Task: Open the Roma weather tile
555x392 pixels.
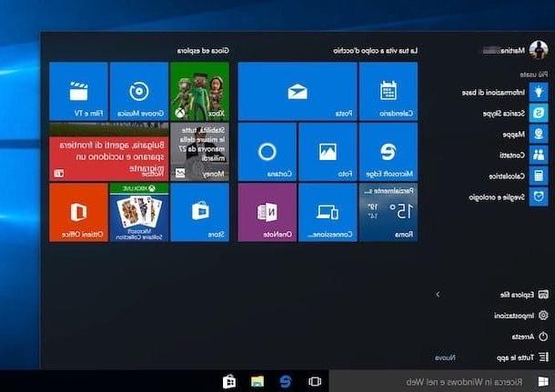Action: click(388, 212)
